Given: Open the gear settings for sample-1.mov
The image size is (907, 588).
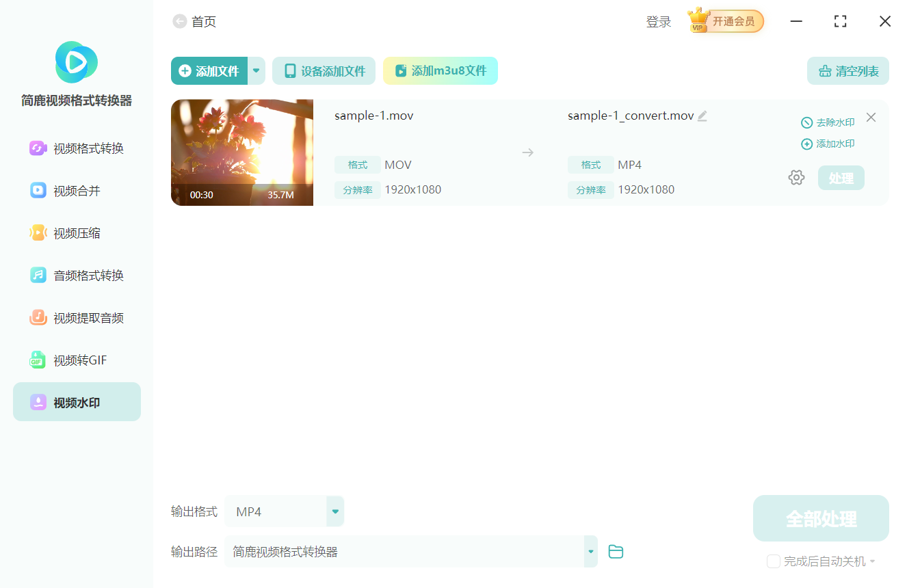Looking at the screenshot, I should 796,176.
